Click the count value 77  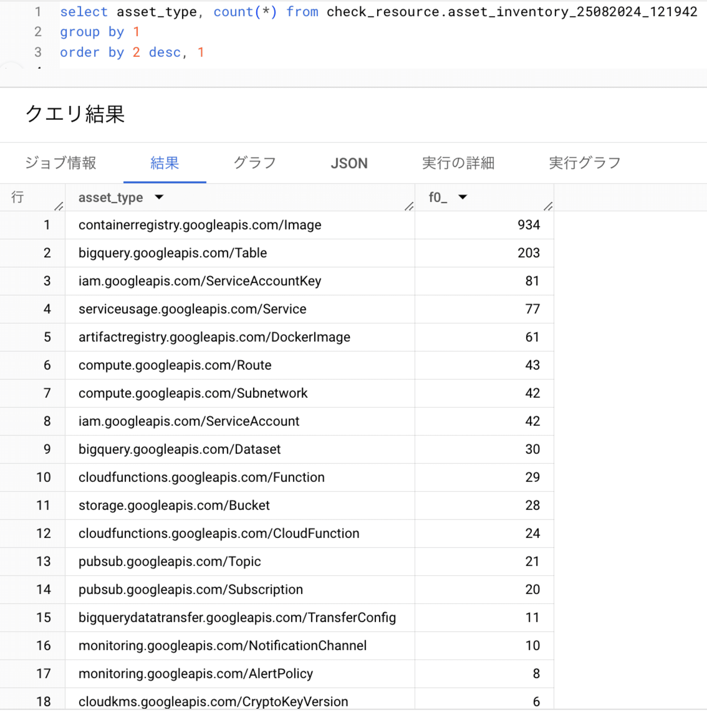point(532,309)
